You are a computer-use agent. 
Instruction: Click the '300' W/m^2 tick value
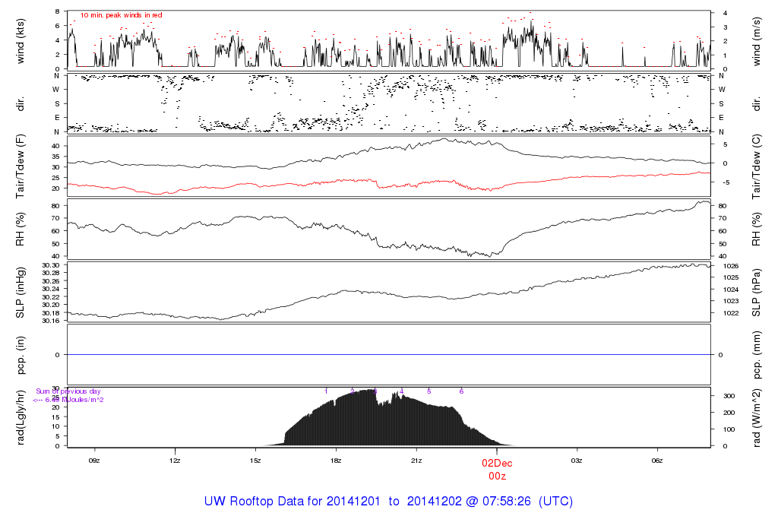[729, 396]
